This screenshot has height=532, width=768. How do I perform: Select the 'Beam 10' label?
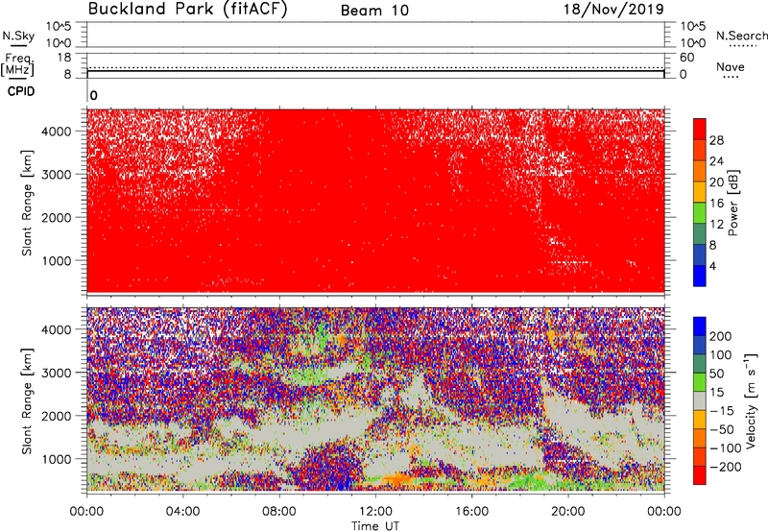pos(374,11)
